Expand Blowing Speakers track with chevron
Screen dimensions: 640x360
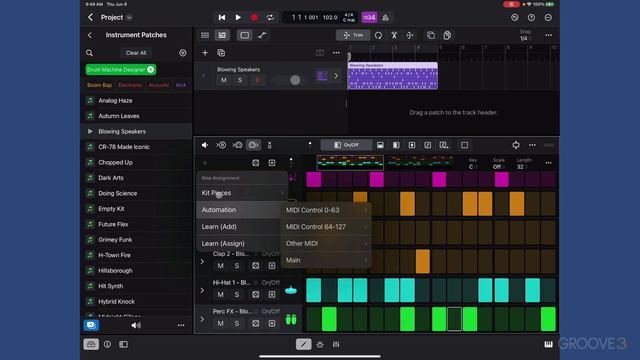[336, 76]
